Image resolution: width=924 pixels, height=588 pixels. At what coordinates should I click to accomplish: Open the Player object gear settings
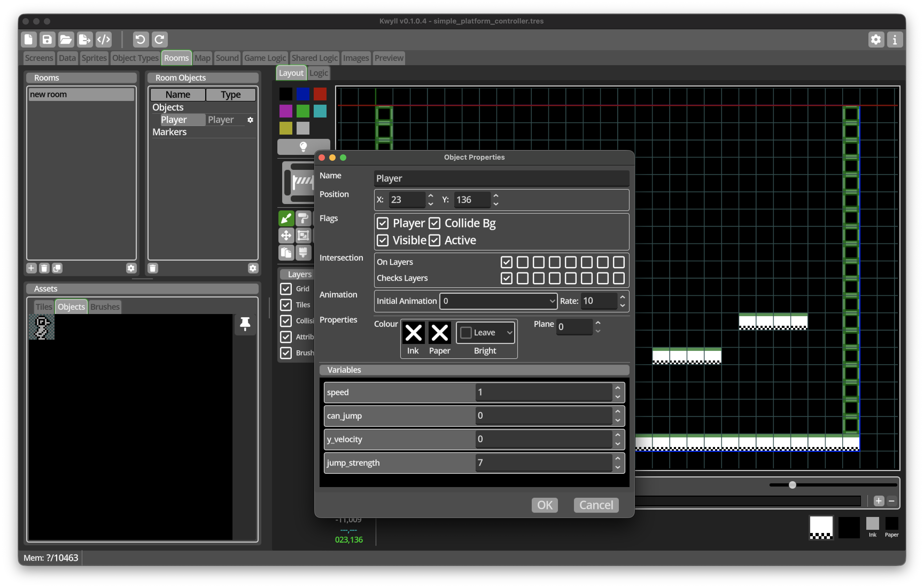pyautogui.click(x=250, y=120)
